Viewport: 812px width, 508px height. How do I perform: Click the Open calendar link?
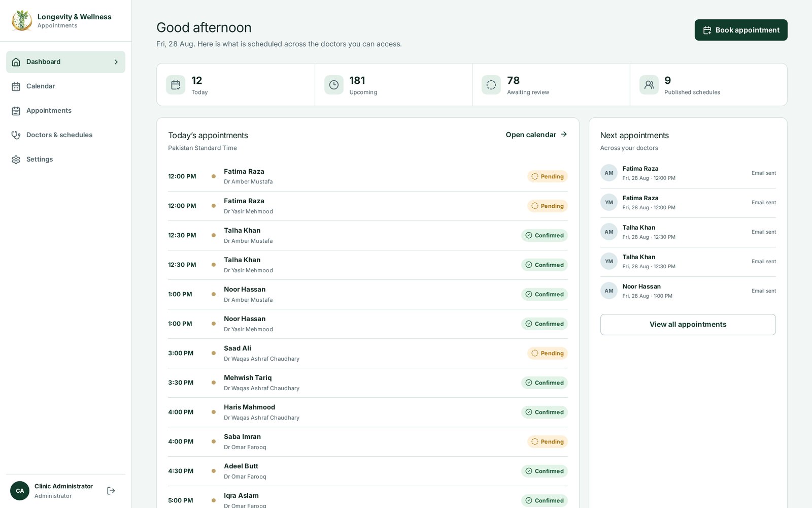536,135
